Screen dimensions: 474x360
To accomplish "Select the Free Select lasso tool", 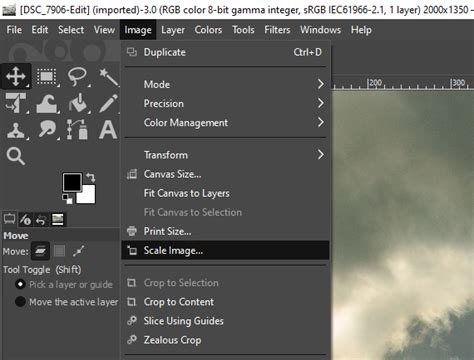I will pos(77,77).
